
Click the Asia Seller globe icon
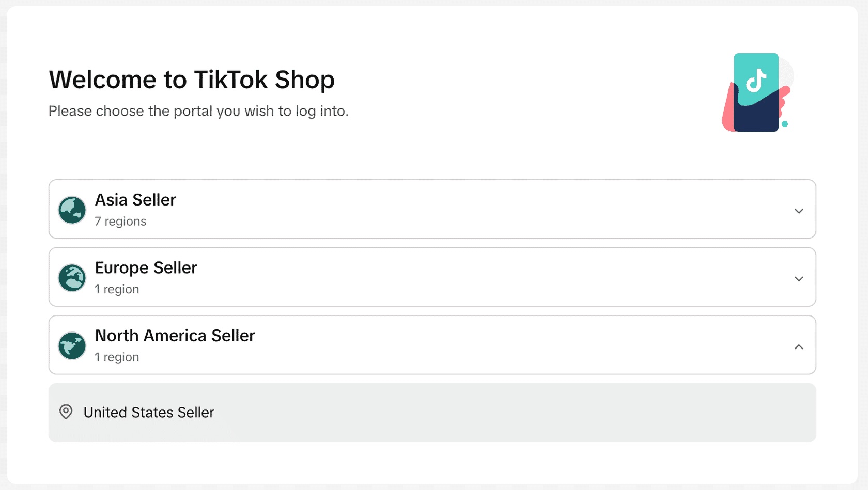(x=72, y=210)
